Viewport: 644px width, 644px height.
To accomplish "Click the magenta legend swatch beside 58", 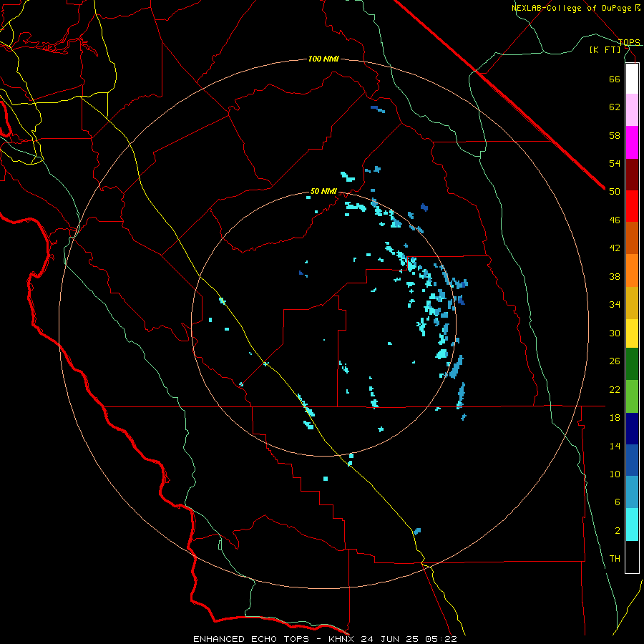I will coord(632,142).
